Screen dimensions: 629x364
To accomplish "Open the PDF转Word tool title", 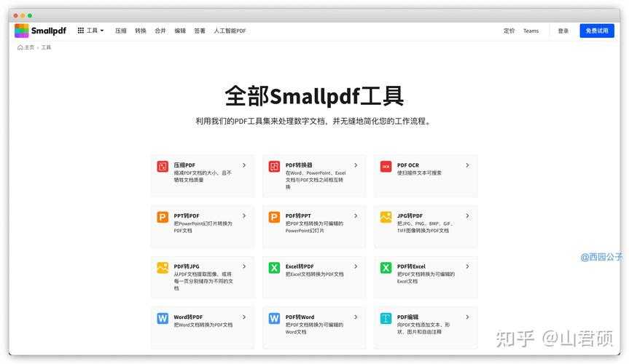I will point(300,317).
